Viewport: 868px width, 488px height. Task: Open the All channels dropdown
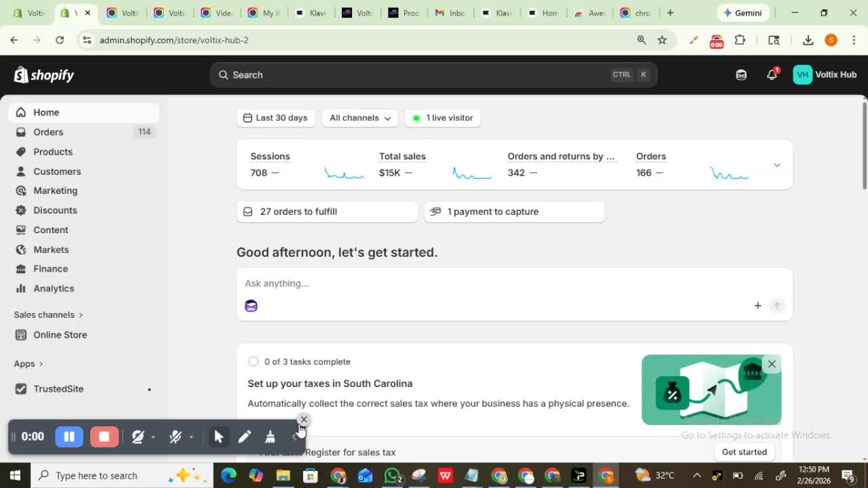pos(359,118)
